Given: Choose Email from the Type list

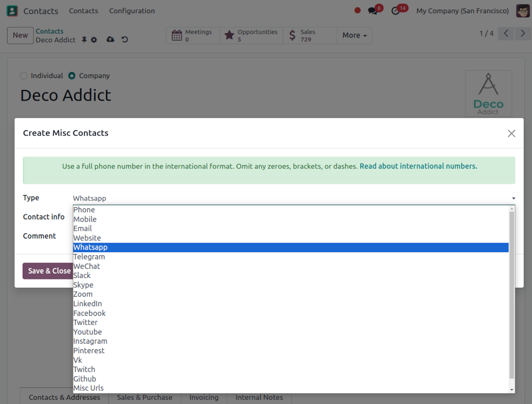Looking at the screenshot, I should click(291, 229).
